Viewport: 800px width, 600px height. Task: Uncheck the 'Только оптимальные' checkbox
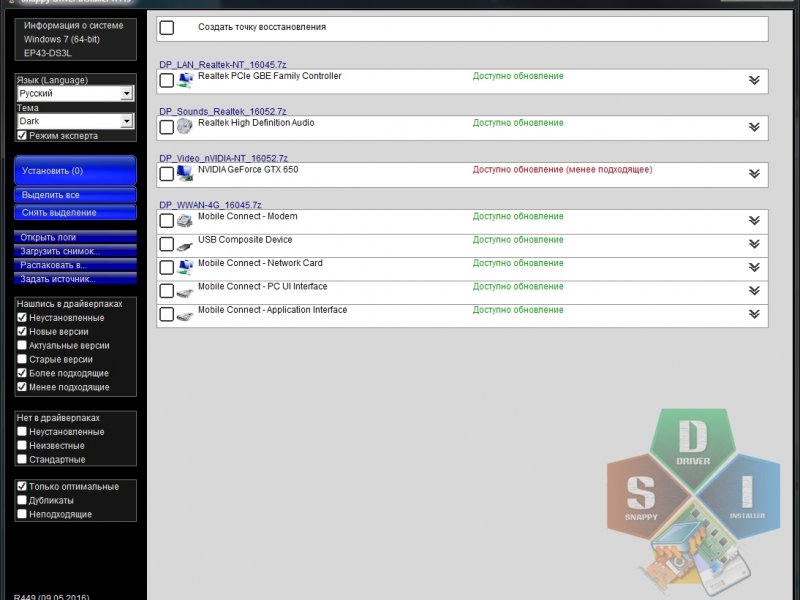point(22,486)
